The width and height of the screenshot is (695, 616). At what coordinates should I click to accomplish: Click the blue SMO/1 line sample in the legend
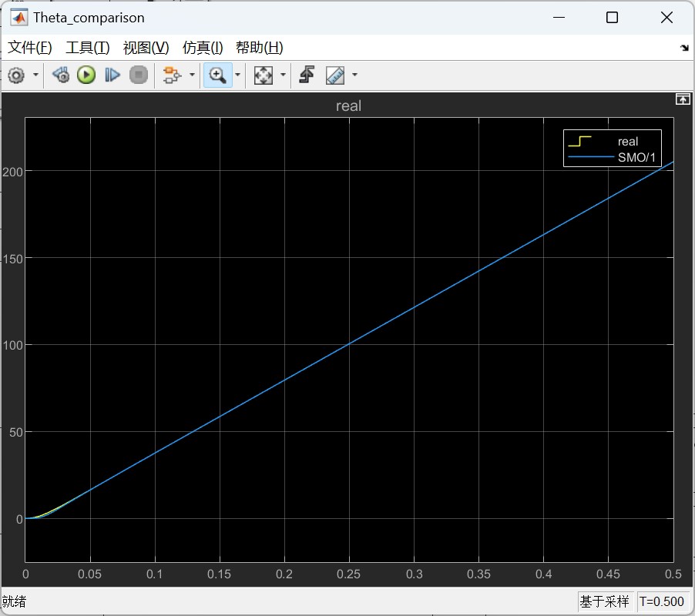point(591,157)
